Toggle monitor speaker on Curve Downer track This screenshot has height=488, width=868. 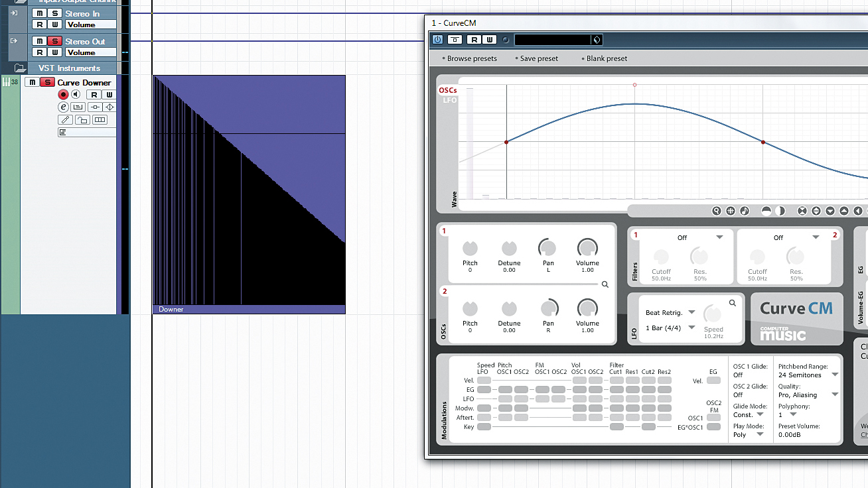(x=76, y=95)
